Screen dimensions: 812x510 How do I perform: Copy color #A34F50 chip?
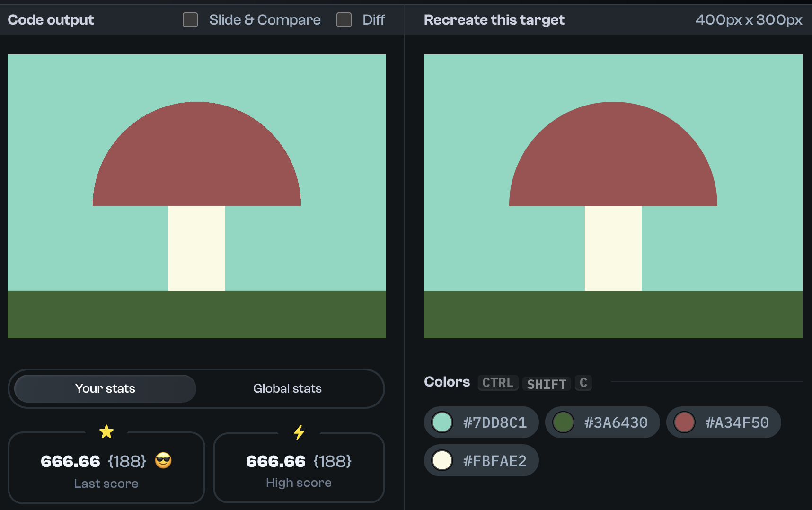(724, 422)
